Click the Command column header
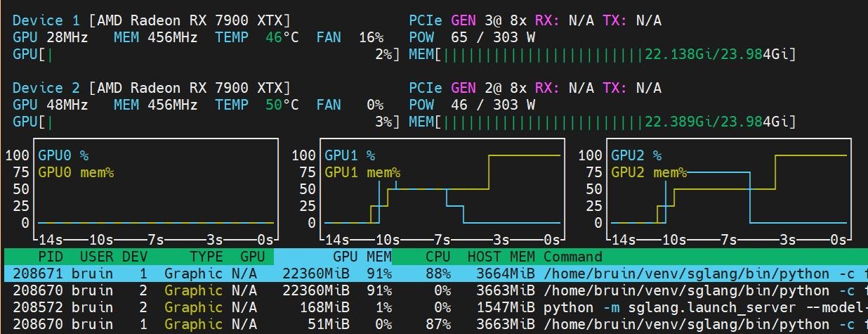868x334 pixels. (573, 257)
